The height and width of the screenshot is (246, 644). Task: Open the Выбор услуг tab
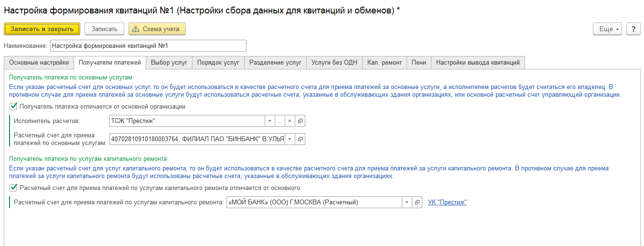[x=169, y=63]
